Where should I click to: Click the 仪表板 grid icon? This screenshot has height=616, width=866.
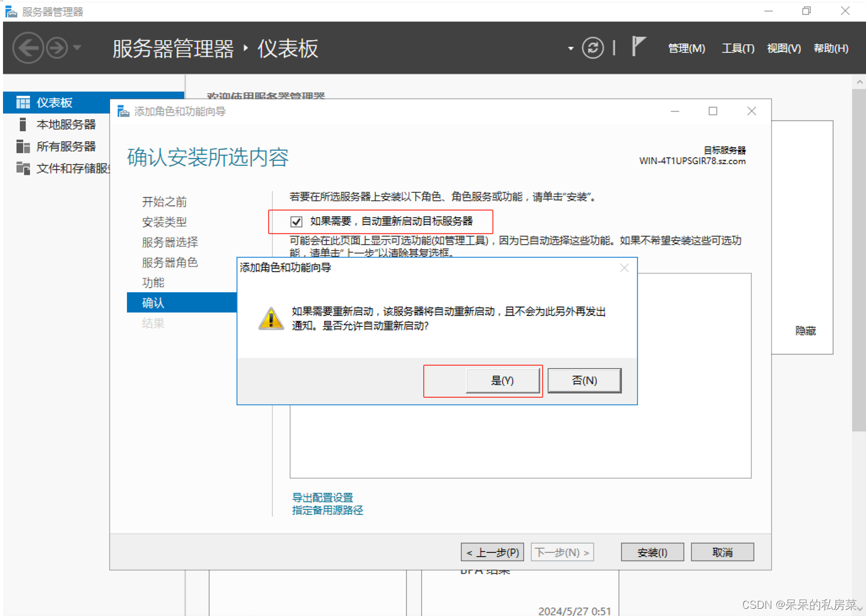click(x=23, y=102)
